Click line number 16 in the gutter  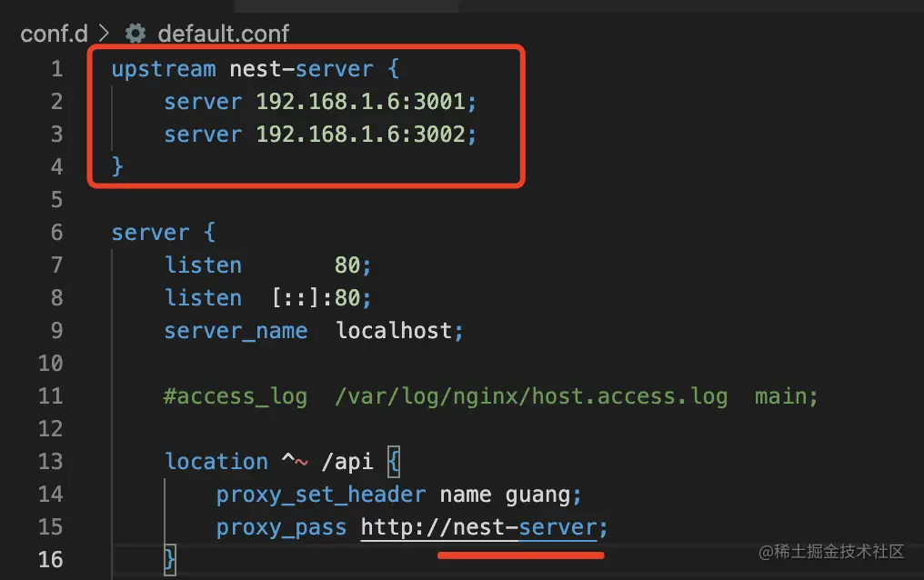pos(51,559)
